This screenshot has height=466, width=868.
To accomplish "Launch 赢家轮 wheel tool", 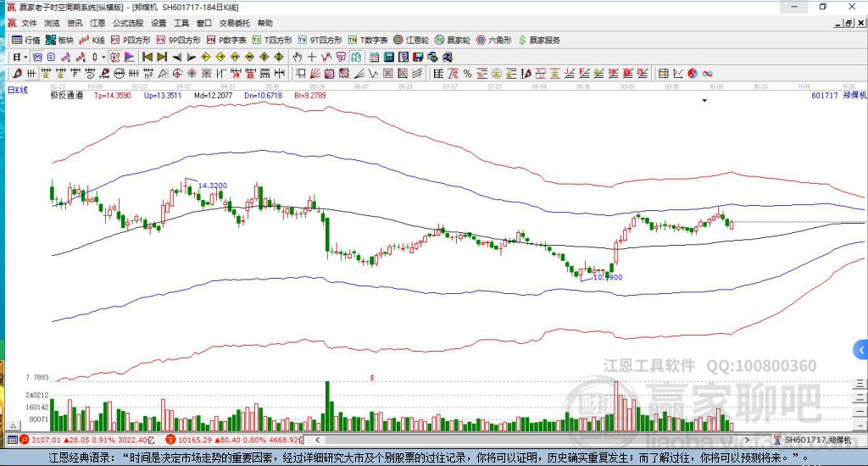I will point(453,40).
